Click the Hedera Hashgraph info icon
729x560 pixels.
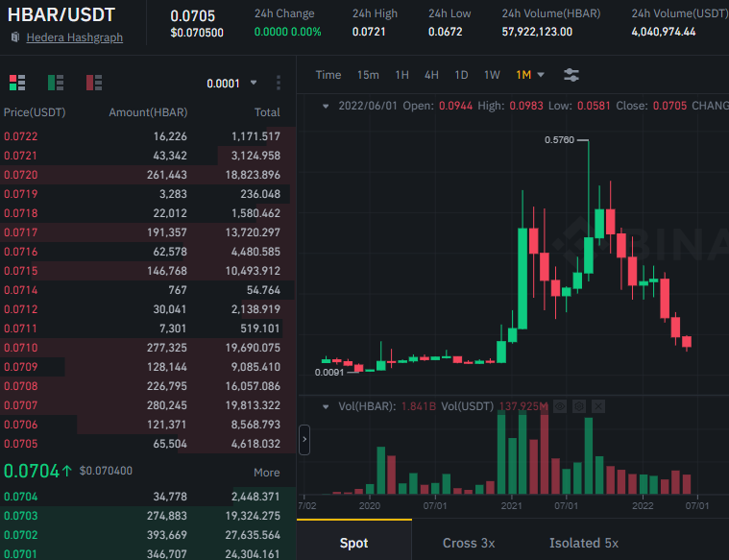click(15, 37)
